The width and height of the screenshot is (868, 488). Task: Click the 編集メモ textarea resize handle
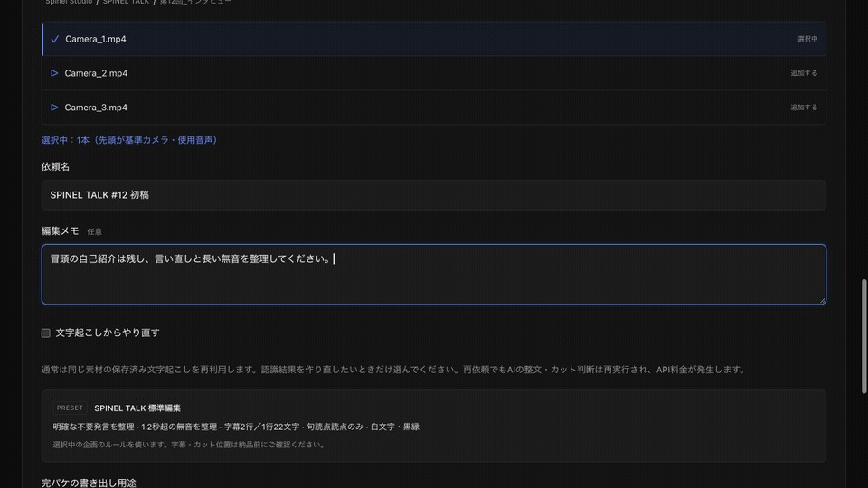[x=822, y=300]
